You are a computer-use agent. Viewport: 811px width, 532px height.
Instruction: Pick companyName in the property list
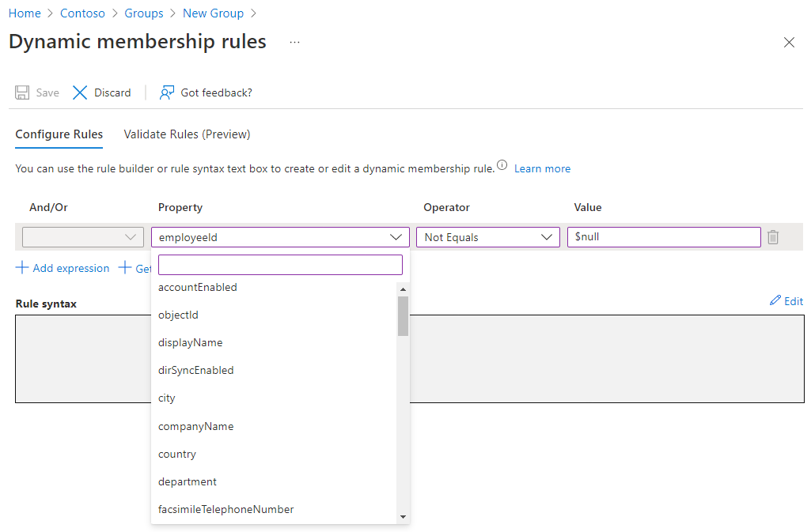click(x=195, y=426)
